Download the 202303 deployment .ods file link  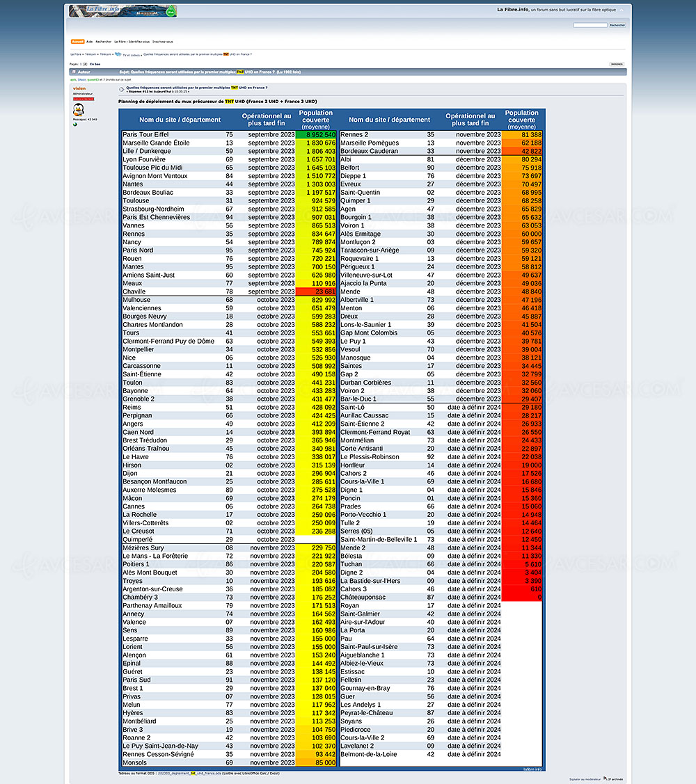click(189, 774)
